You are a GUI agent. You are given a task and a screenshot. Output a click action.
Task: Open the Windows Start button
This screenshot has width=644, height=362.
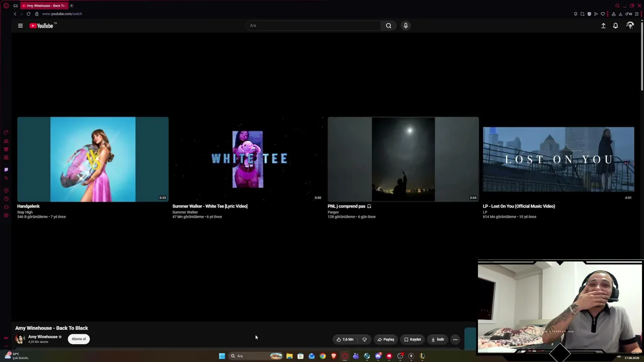(x=222, y=356)
